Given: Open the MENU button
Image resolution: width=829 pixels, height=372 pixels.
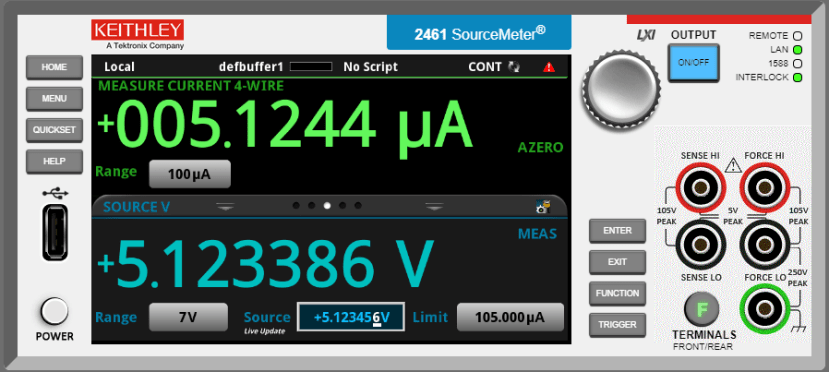Looking at the screenshot, I should tap(54, 98).
